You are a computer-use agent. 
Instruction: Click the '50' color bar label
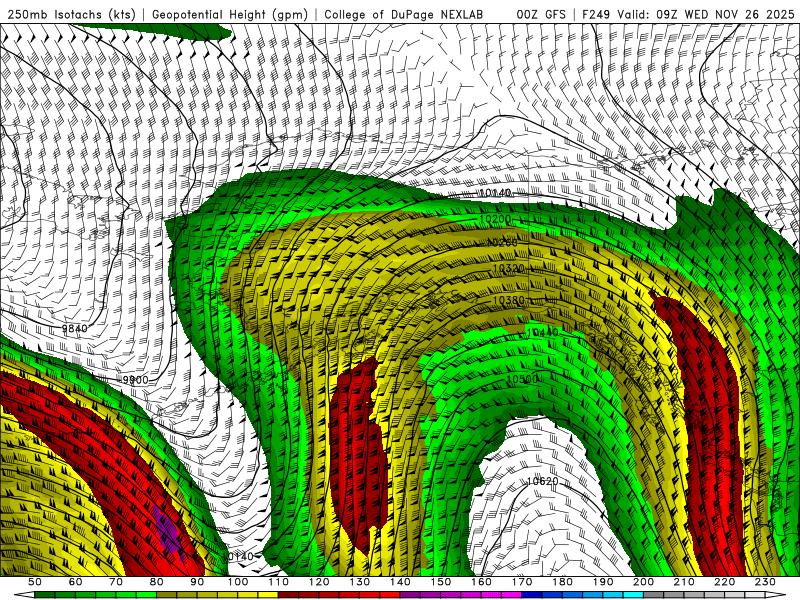[x=35, y=582]
